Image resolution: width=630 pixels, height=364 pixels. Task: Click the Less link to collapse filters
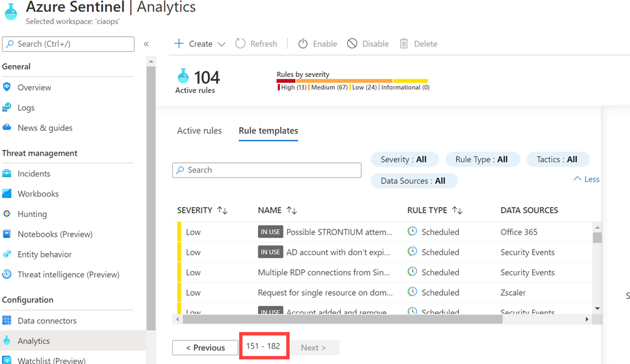coord(586,179)
